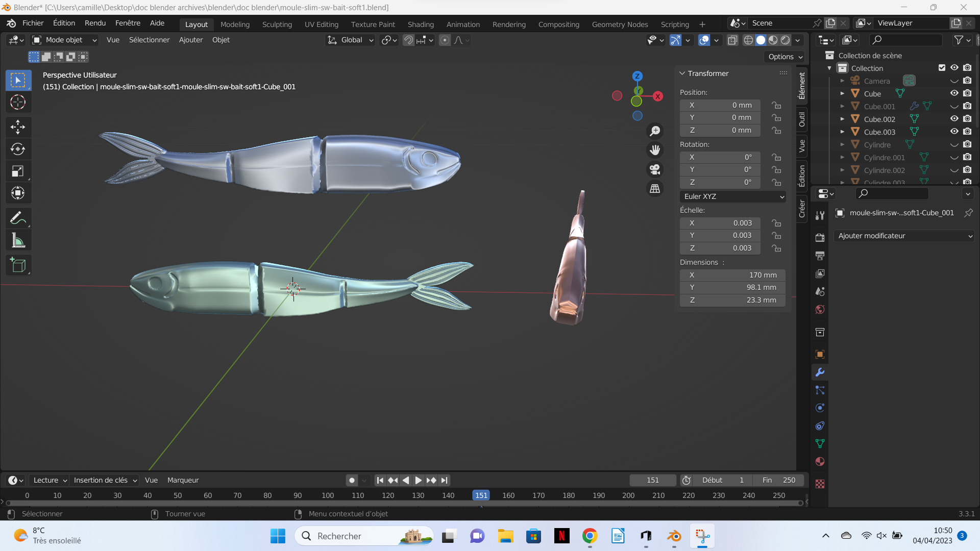Choose the Move tool
This screenshot has width=980, height=551.
click(18, 127)
